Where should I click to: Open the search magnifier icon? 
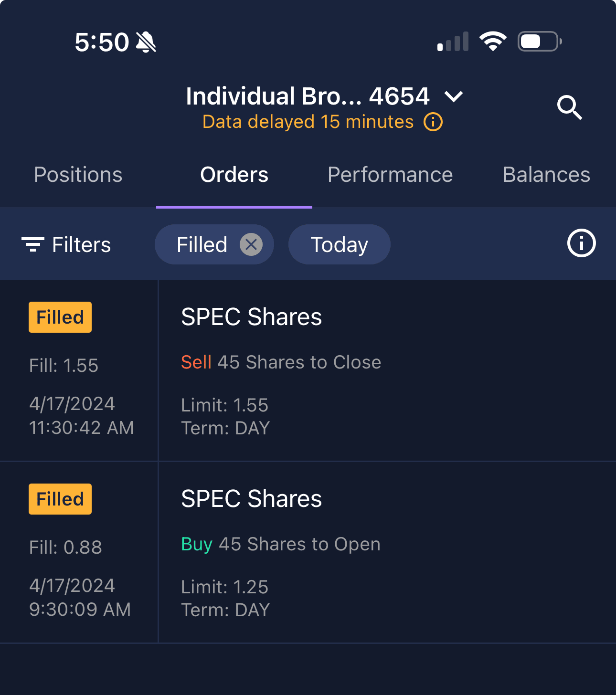click(x=569, y=107)
